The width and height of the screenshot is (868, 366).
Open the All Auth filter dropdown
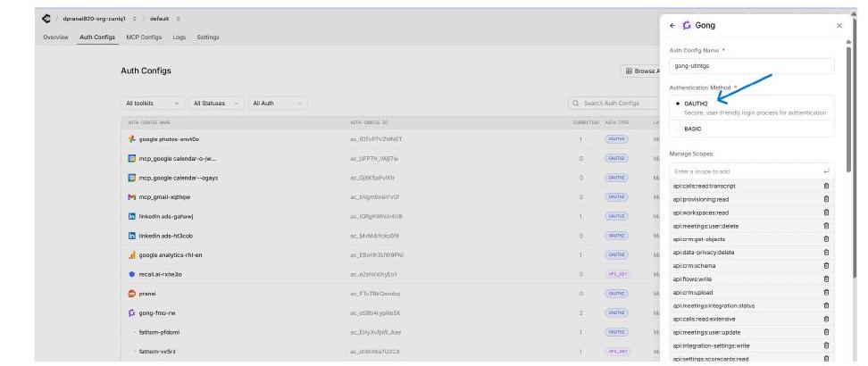coord(278,104)
